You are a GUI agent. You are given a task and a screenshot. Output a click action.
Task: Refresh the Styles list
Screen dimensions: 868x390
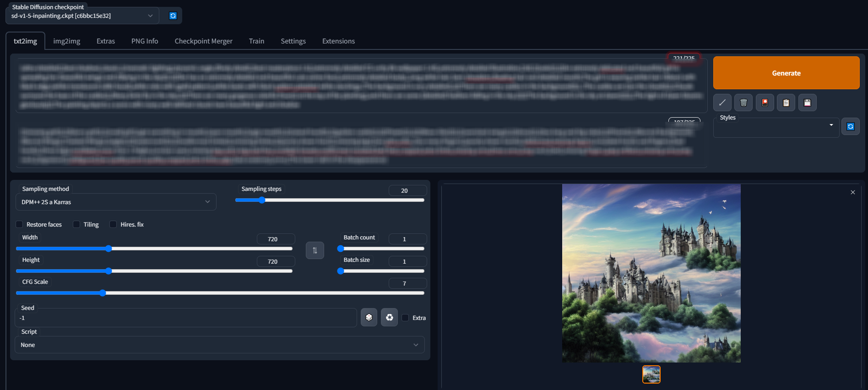pyautogui.click(x=850, y=126)
